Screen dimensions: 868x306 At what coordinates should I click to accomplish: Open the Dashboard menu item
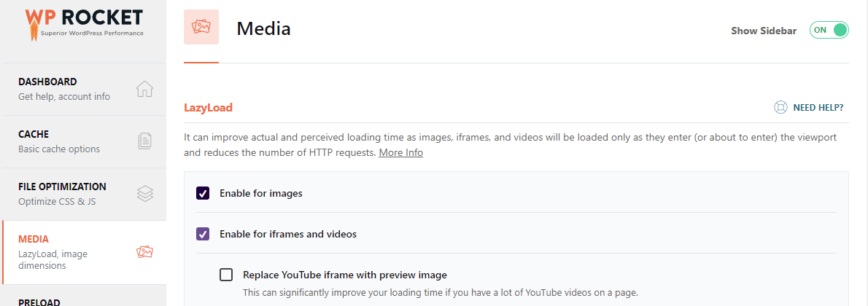click(83, 89)
